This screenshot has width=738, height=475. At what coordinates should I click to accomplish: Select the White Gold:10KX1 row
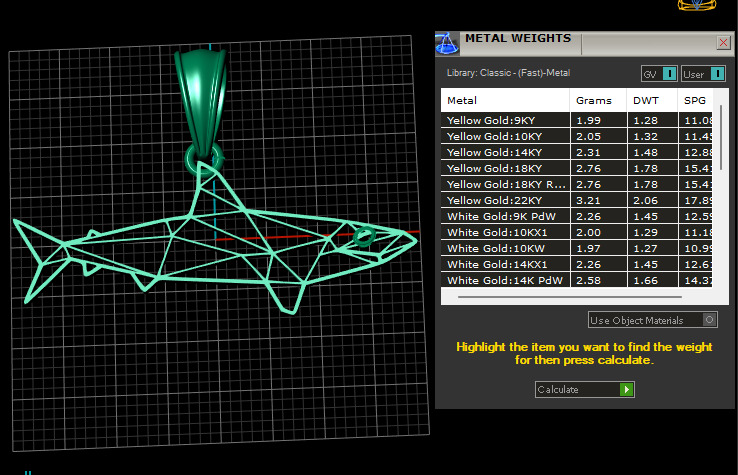(x=577, y=232)
